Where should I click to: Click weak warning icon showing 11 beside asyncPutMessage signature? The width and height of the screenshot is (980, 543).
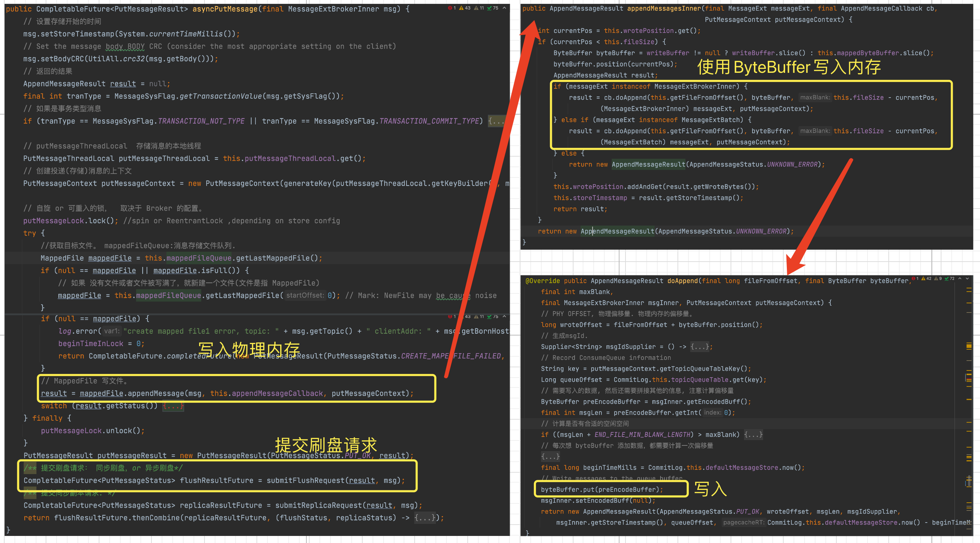coord(479,8)
